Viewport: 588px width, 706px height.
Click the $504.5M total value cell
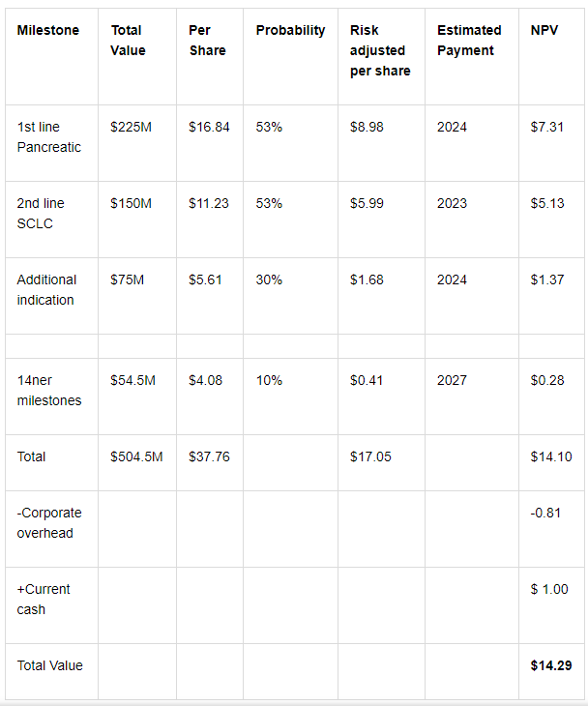coord(136,456)
